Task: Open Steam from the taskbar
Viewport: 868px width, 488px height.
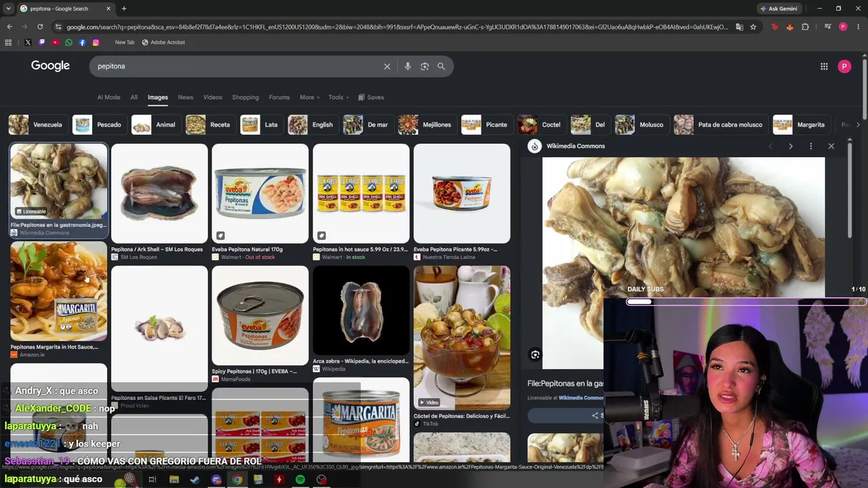Action: click(x=195, y=480)
